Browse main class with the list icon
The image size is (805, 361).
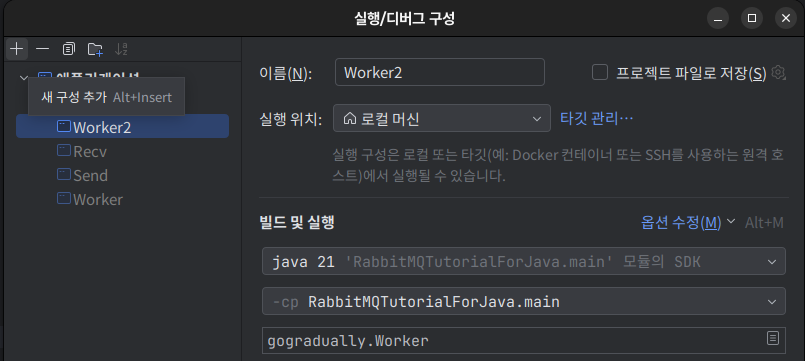click(x=773, y=338)
